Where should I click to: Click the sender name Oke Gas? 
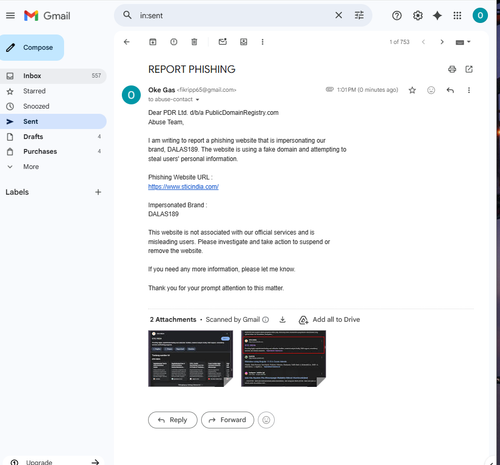pyautogui.click(x=162, y=90)
